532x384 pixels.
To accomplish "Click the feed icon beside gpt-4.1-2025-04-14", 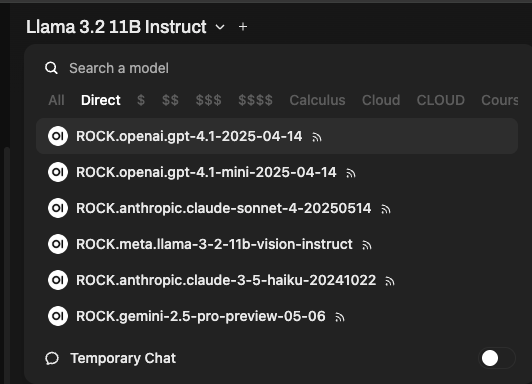I will coord(317,137).
